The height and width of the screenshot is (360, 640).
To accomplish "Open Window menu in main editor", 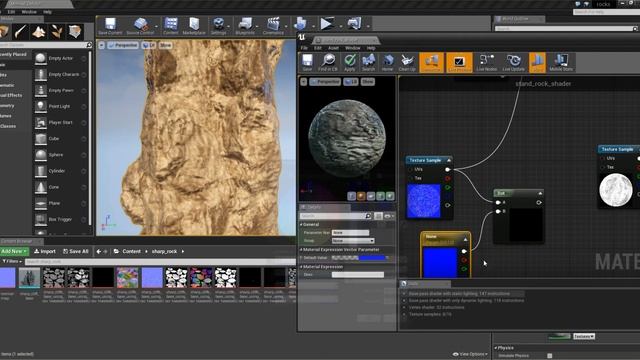I will tap(29, 12).
